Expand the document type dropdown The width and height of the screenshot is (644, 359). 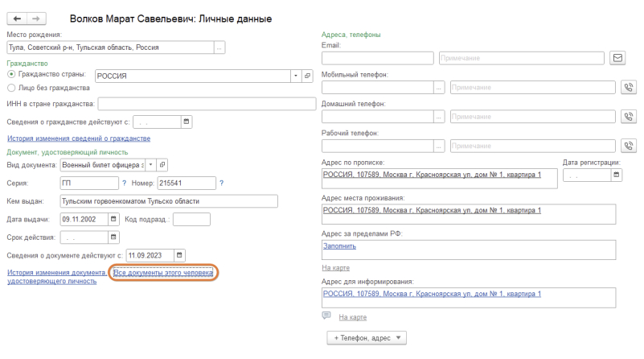[150, 165]
